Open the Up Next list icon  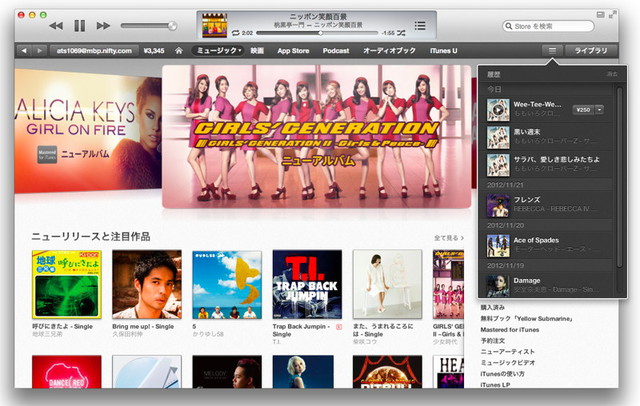coord(420,26)
